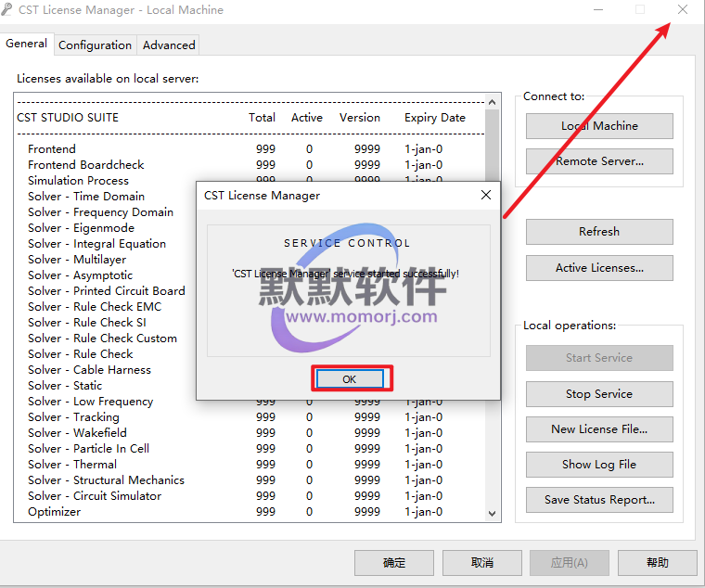Load a New License File
Image resolution: width=705 pixels, height=588 pixels.
pyautogui.click(x=599, y=428)
